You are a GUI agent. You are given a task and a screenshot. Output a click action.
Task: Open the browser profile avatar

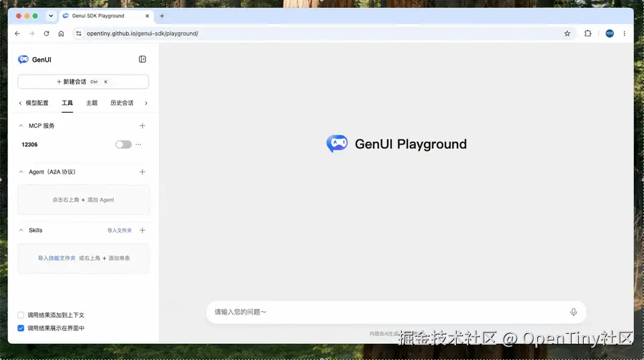point(610,34)
